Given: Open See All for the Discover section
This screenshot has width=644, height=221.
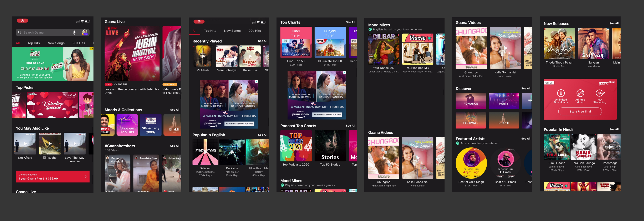Looking at the screenshot, I should 526,89.
